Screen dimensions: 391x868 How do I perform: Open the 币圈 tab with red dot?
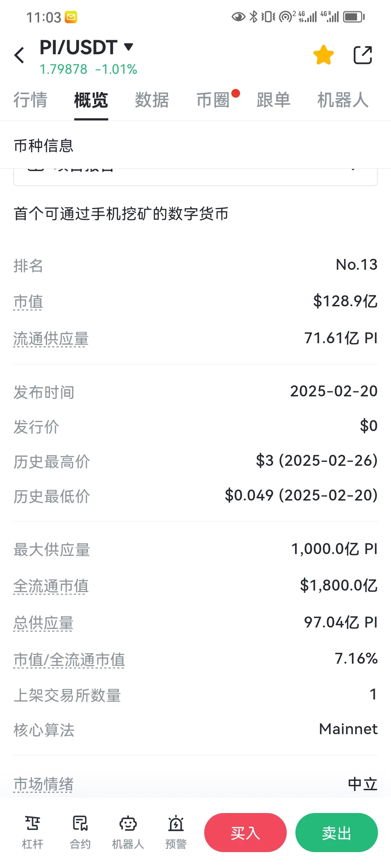click(x=213, y=100)
